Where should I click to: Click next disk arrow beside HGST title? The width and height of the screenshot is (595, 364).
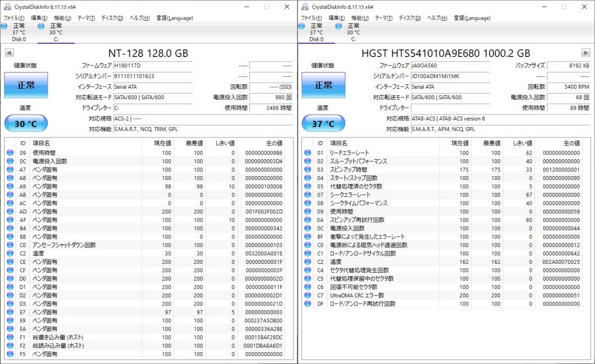coord(586,53)
